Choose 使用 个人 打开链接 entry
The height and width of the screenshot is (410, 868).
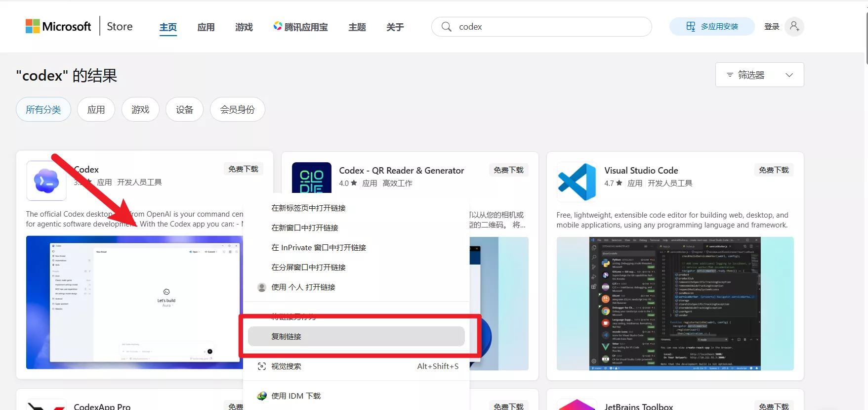coord(356,287)
